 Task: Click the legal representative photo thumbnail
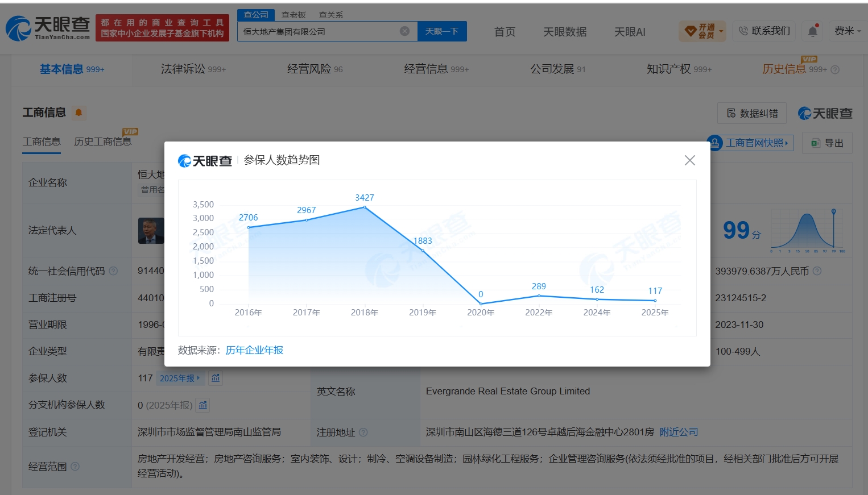pos(151,230)
